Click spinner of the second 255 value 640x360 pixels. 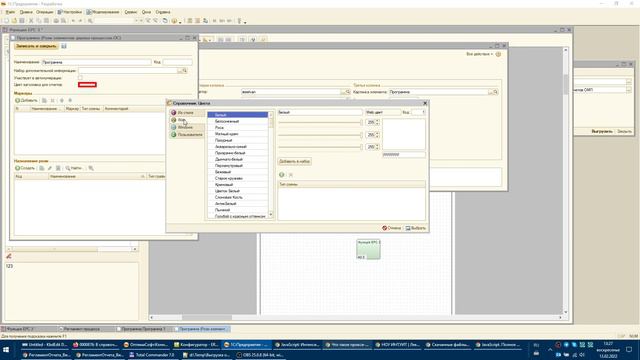point(378,135)
